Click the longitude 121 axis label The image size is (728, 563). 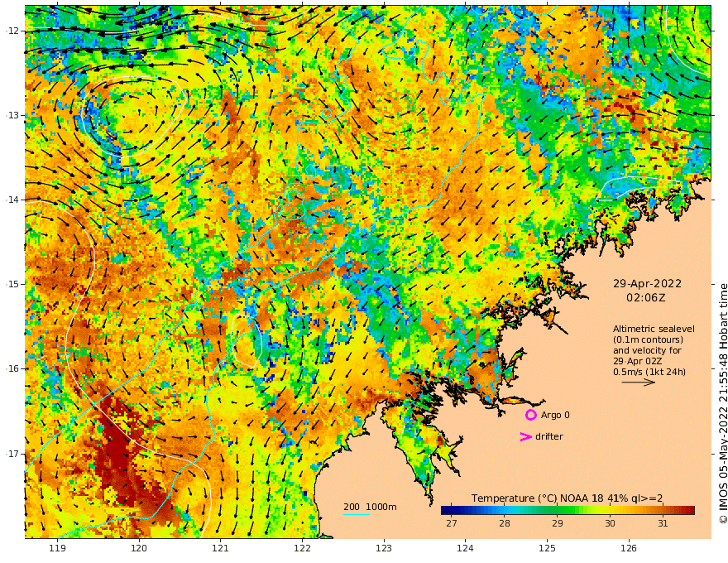point(221,548)
